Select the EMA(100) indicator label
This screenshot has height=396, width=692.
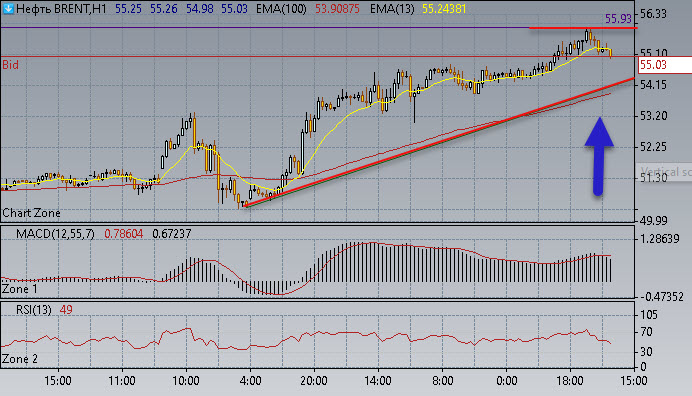pos(281,9)
